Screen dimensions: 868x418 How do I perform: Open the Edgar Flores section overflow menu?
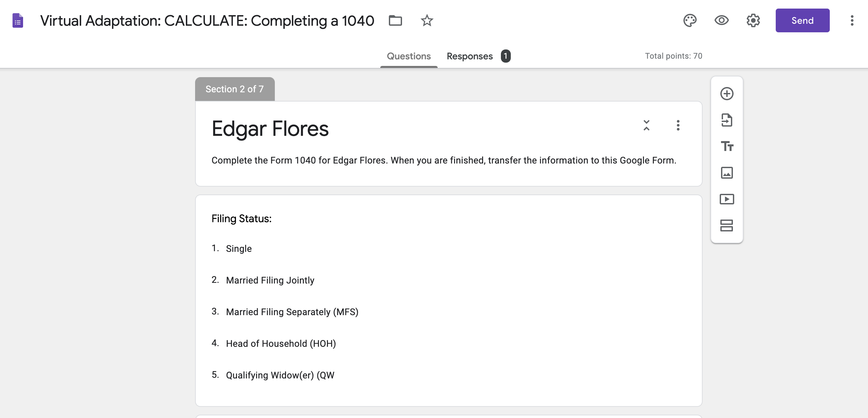tap(678, 125)
